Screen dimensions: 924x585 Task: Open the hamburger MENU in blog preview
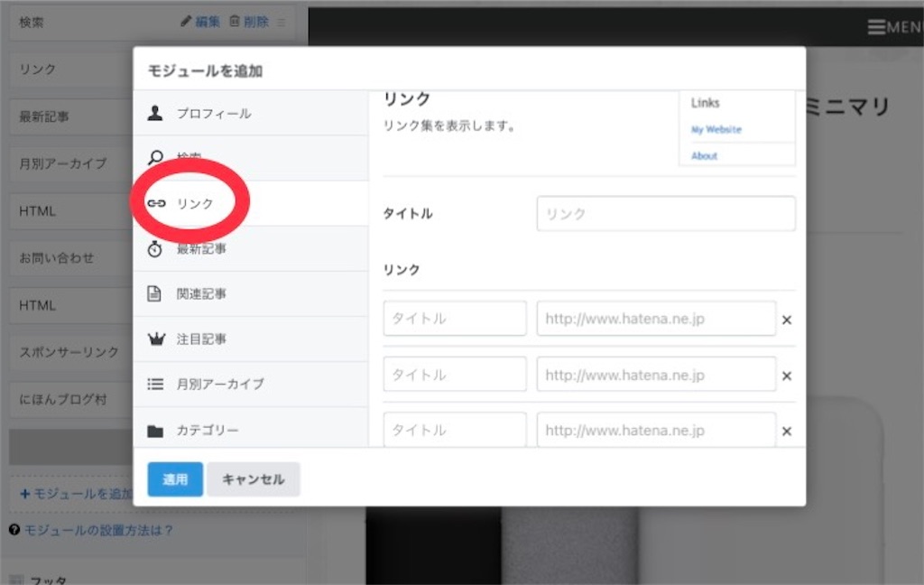[894, 27]
